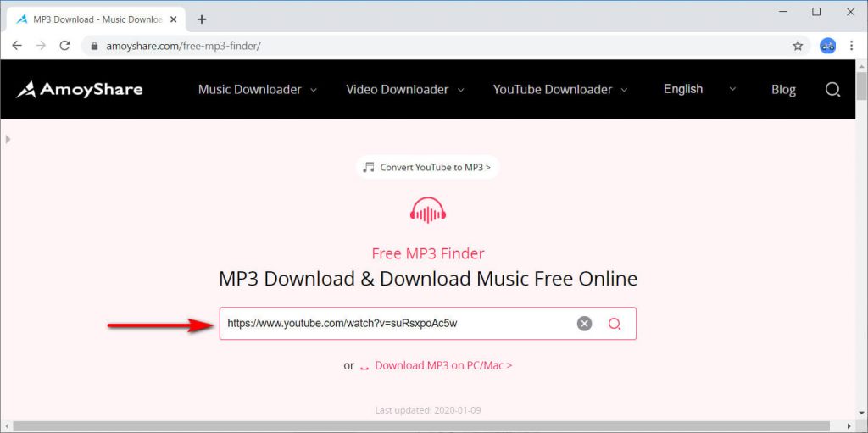Expand the Video Downloader menu
Screen dimensions: 868x433
(x=405, y=89)
